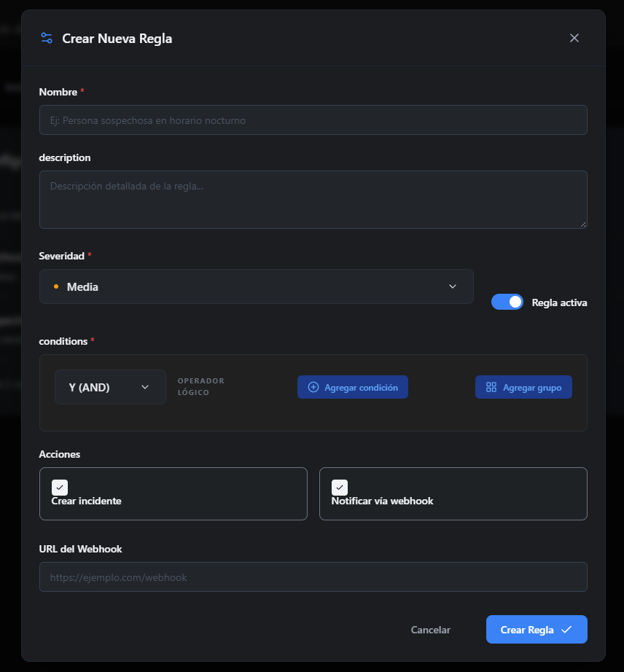Uncheck the Notificar vía webhook checkbox
Image resolution: width=624 pixels, height=672 pixels.
[x=340, y=488]
